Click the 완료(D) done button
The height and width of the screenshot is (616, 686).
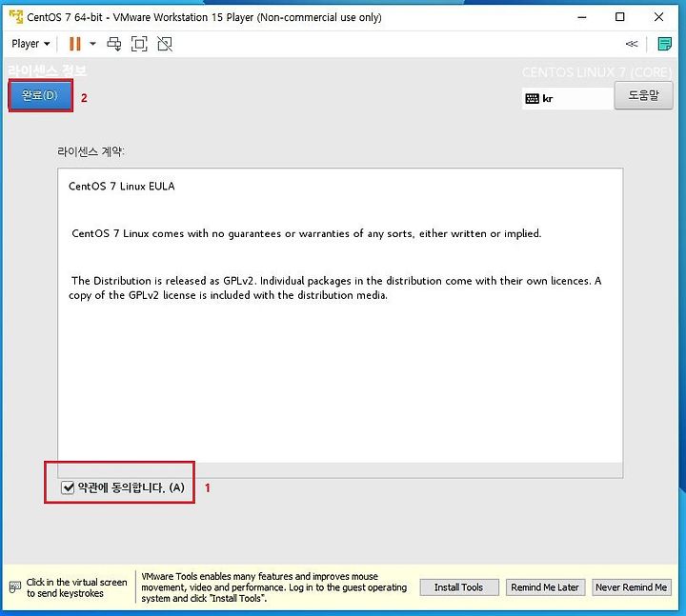pos(40,95)
